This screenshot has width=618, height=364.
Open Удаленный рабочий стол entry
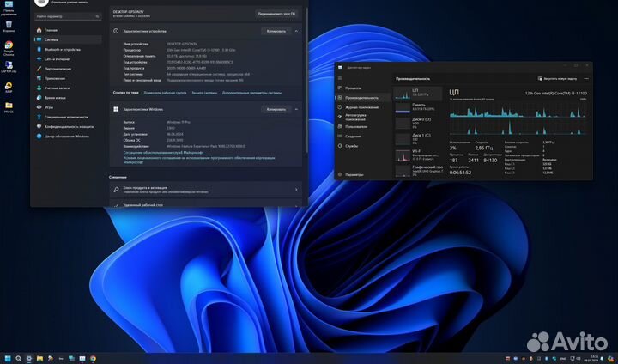click(x=206, y=204)
